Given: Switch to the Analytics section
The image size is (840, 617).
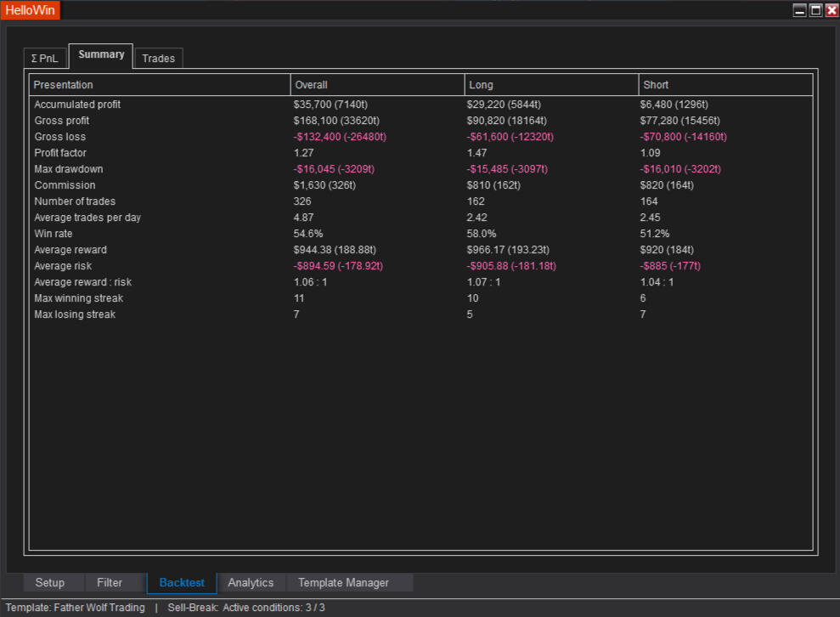Looking at the screenshot, I should click(x=251, y=583).
